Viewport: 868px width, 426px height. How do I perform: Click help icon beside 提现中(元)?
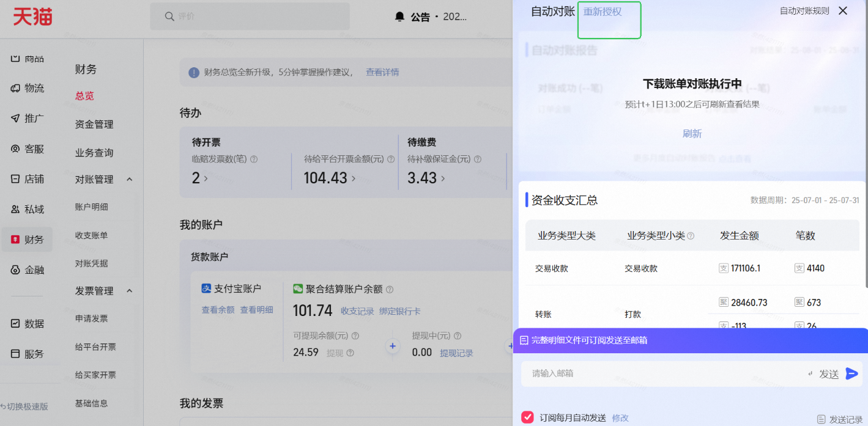[457, 336]
